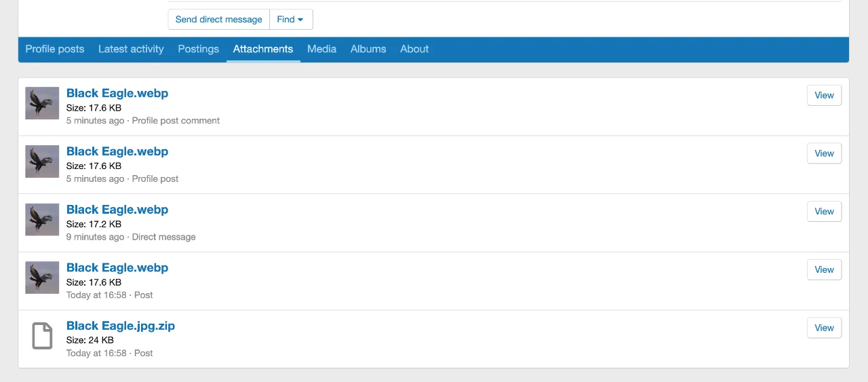The height and width of the screenshot is (382, 868).
Task: Open the Black Eagle.jpg.zip file link
Action: 121,326
